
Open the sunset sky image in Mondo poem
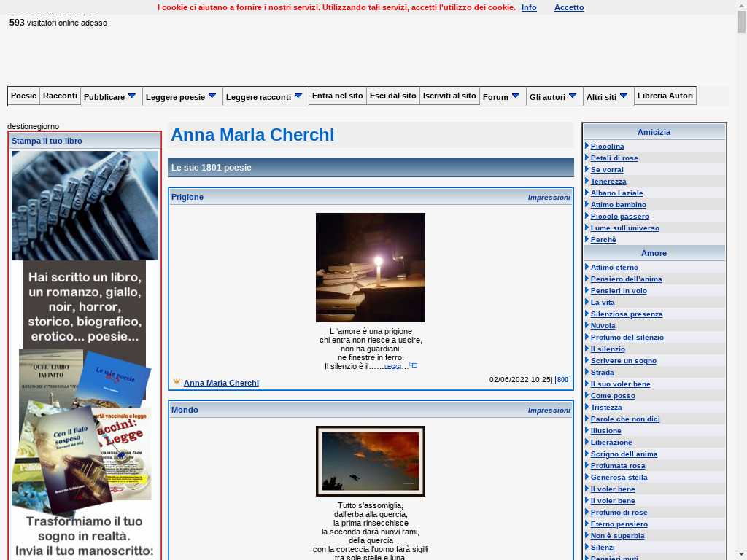point(370,461)
